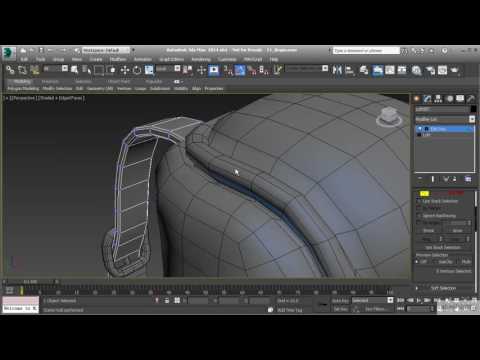Open the Mirror tool
This screenshot has width=480, height=360.
click(x=337, y=70)
